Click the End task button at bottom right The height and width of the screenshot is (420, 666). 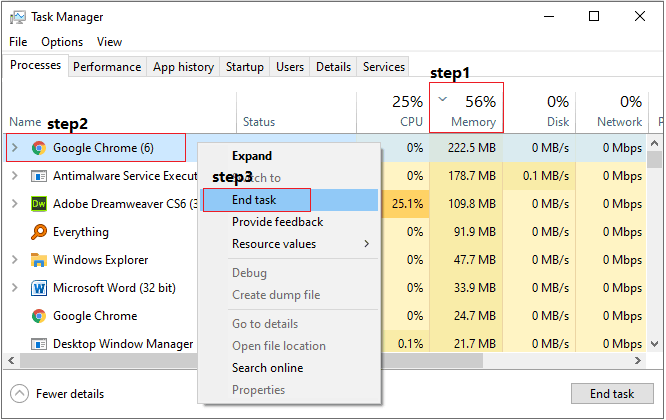click(x=612, y=394)
